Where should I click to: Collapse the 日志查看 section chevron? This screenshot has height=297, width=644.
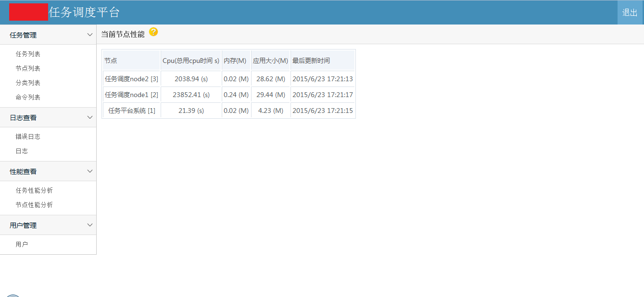(x=90, y=117)
